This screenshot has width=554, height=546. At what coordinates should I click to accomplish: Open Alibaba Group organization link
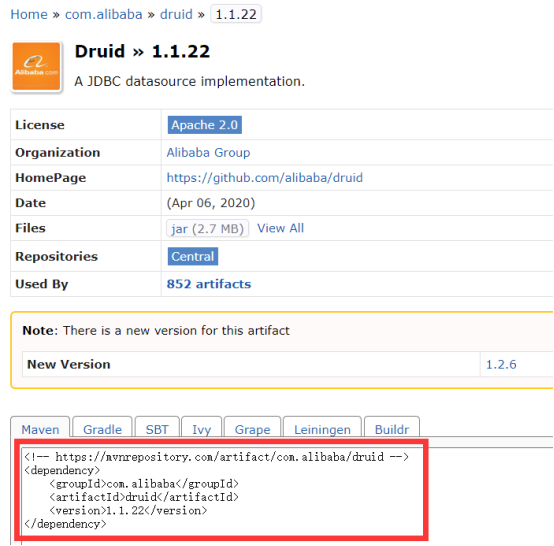(208, 153)
